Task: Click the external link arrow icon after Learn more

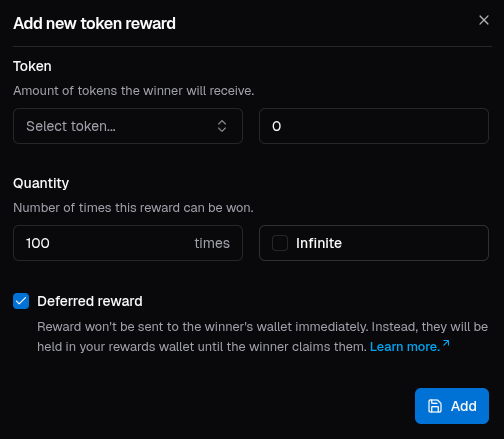Action: pos(446,343)
